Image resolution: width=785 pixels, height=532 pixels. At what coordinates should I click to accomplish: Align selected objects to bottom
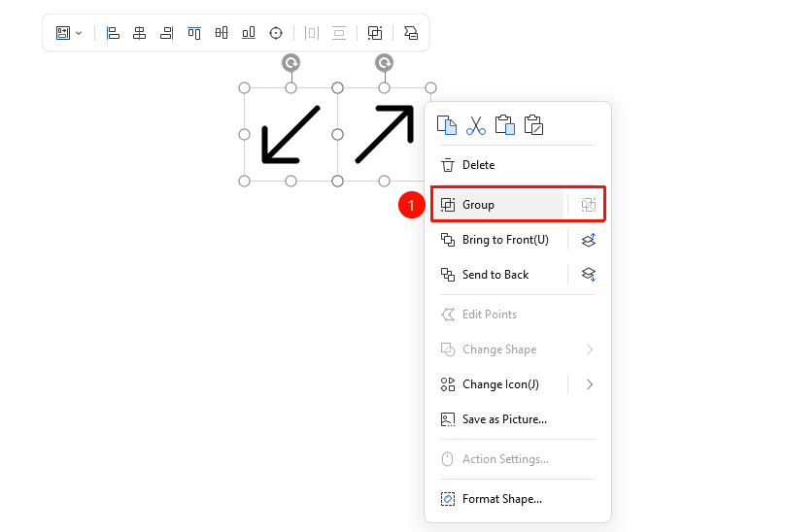(x=249, y=33)
